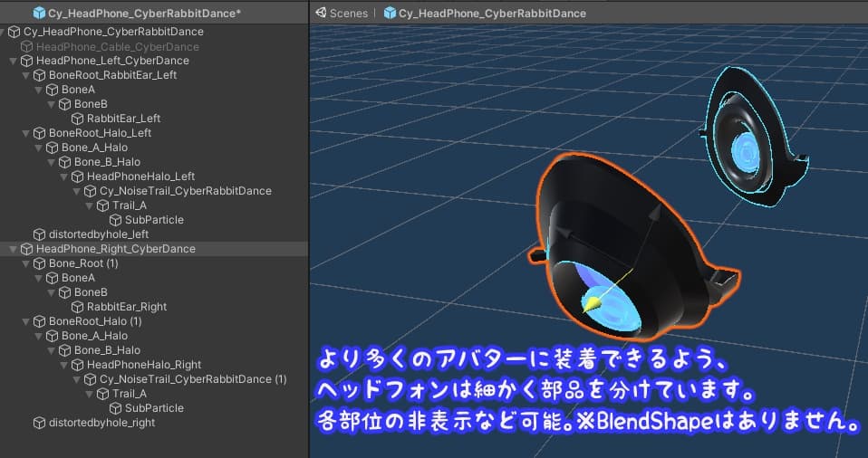Click the BoneRoot_RabbitEar_Left cube icon
The width and height of the screenshot is (868, 458).
[39, 75]
